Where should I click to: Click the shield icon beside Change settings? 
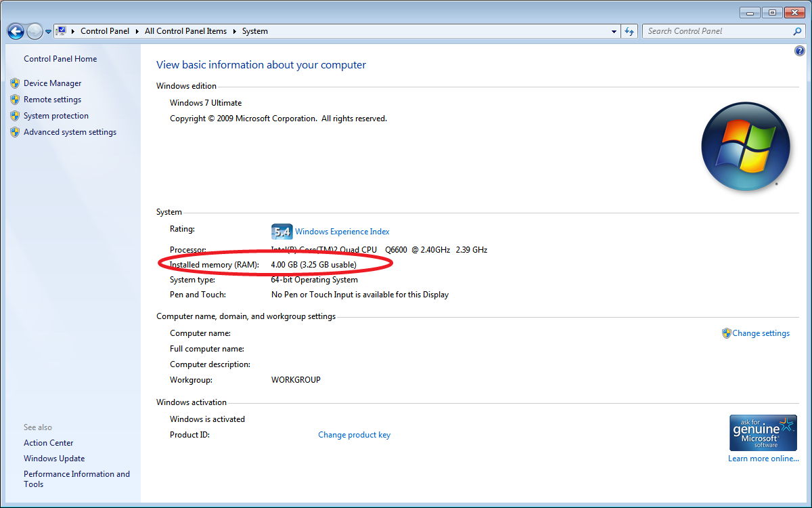727,333
